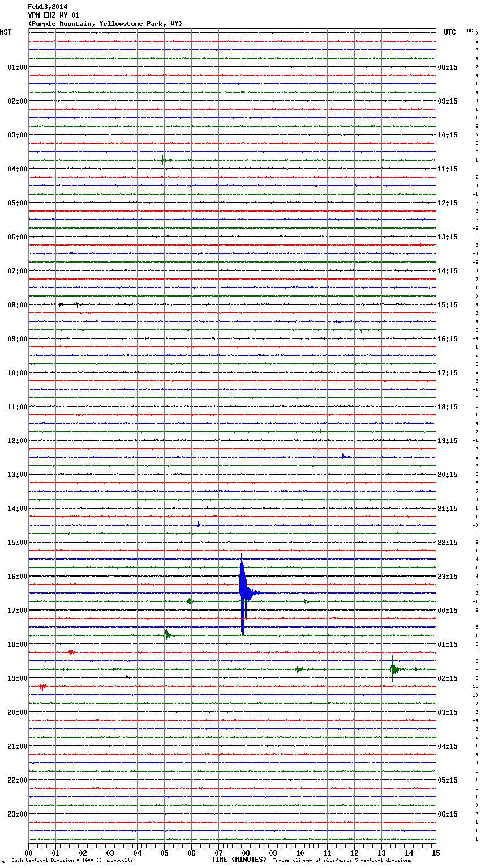Click the green spike on the 03:45 trace
The image size is (481, 868).
pos(164,160)
